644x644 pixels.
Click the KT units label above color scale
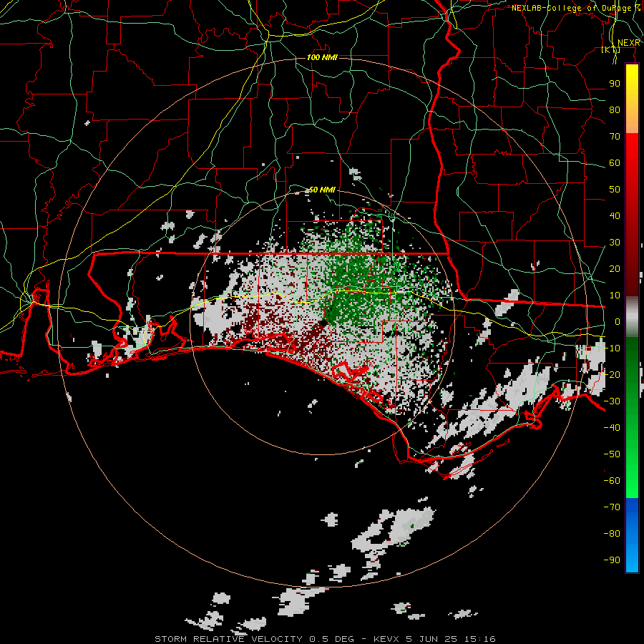click(610, 50)
